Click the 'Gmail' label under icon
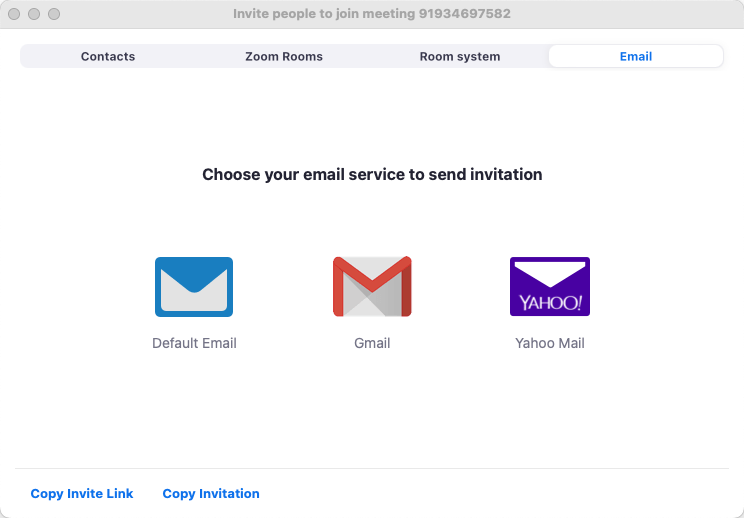744x518 pixels. coord(372,343)
